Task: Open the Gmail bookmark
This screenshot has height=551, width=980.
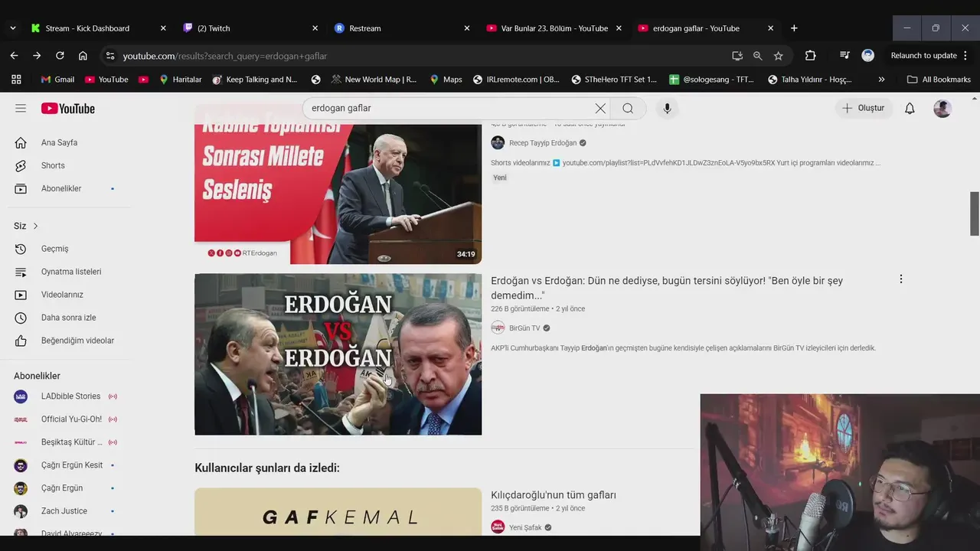Action: (57, 79)
